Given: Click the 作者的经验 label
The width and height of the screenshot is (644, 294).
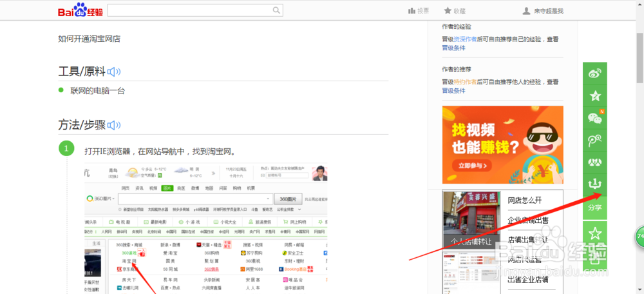Looking at the screenshot, I should coord(457,26).
